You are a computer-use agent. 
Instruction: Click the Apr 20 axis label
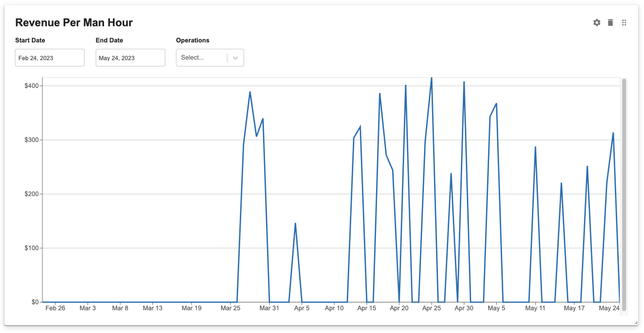click(399, 308)
